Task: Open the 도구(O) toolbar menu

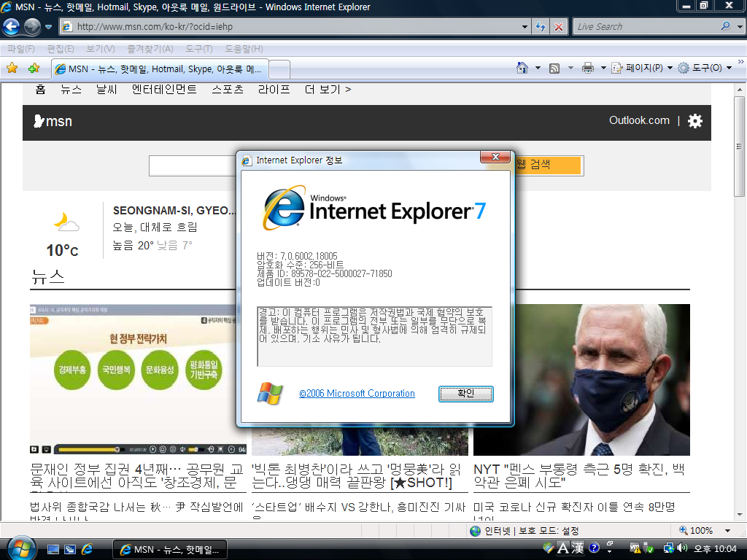Action: coord(705,68)
